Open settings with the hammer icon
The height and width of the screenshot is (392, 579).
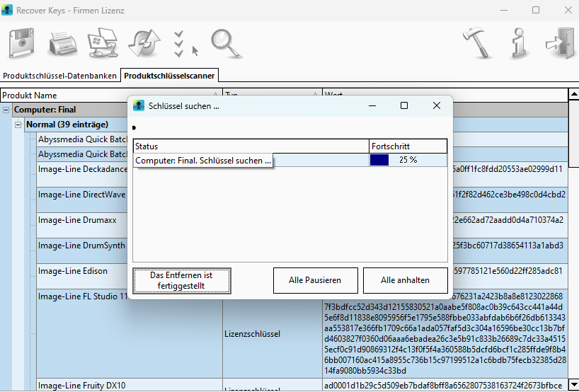coord(477,43)
